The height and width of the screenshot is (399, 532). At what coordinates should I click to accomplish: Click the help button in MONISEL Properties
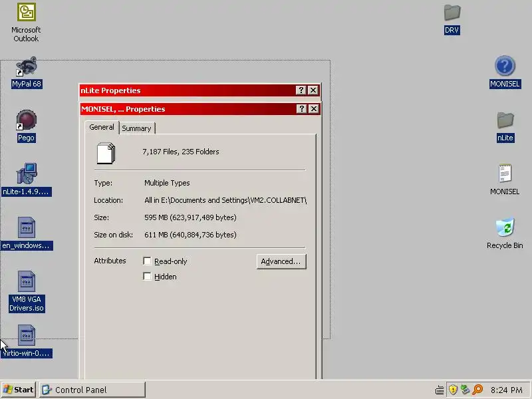pos(302,109)
